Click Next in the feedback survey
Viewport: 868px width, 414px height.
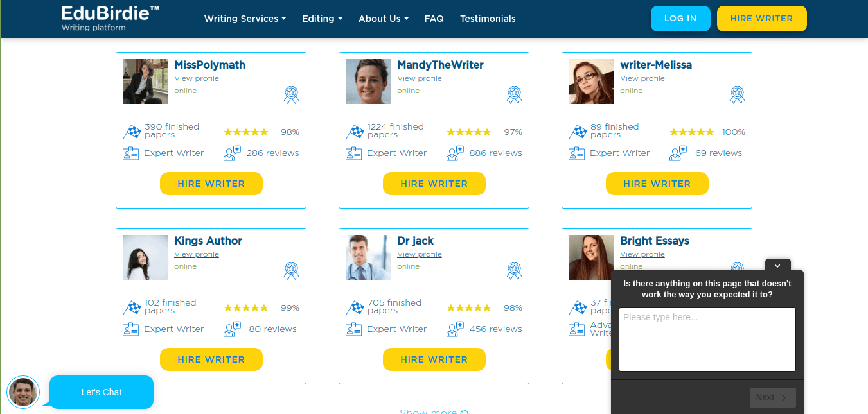pyautogui.click(x=772, y=397)
